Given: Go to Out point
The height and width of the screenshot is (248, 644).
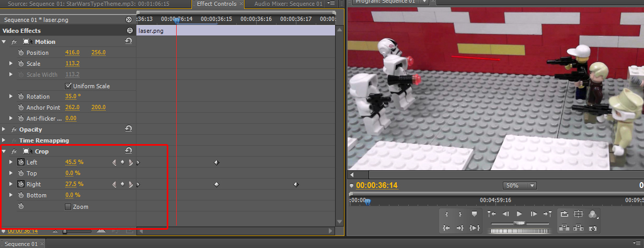Looking at the screenshot, I should tap(461, 228).
